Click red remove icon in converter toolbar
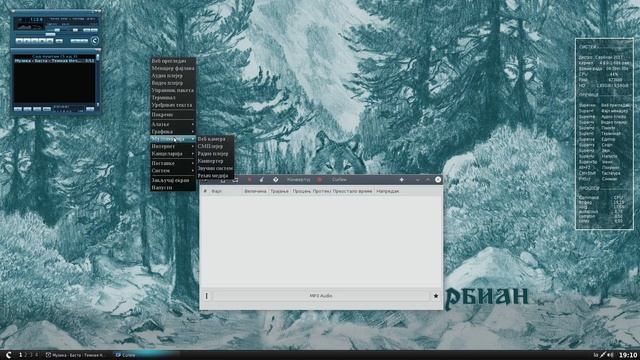Viewport: 640px width, 360px height. (x=250, y=180)
